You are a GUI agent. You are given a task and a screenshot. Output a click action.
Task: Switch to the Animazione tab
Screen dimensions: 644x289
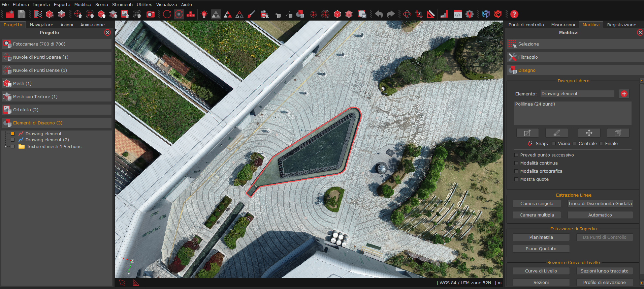click(92, 25)
